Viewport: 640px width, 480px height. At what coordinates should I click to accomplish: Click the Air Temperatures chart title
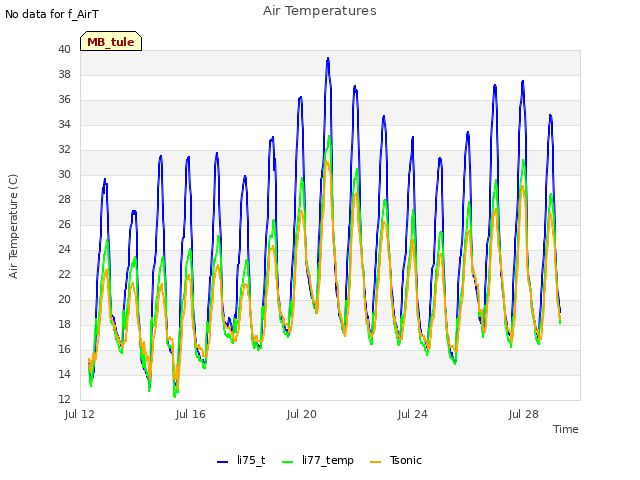(320, 11)
